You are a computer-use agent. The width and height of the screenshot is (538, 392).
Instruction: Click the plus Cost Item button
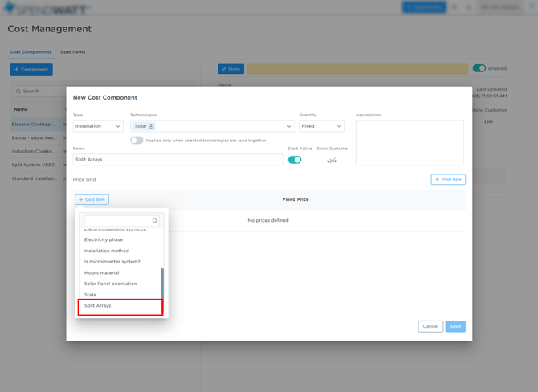(x=92, y=199)
